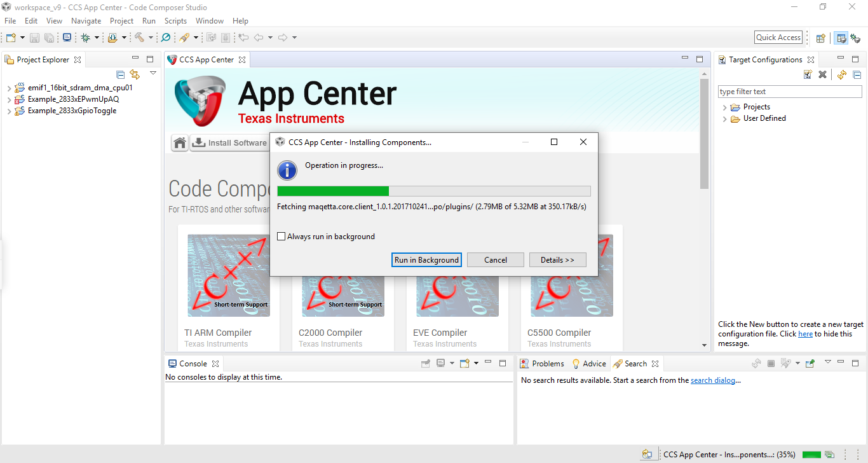Switch to the Advice tab

pos(589,364)
